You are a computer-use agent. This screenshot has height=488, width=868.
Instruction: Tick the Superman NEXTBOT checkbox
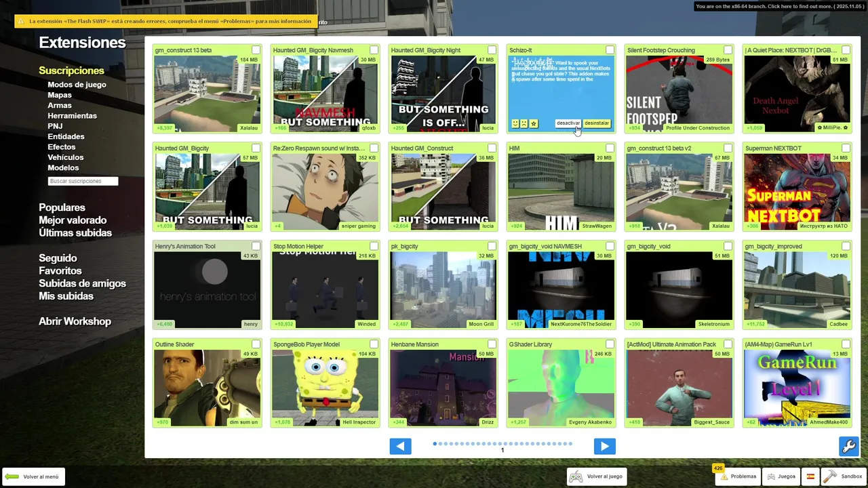point(846,148)
